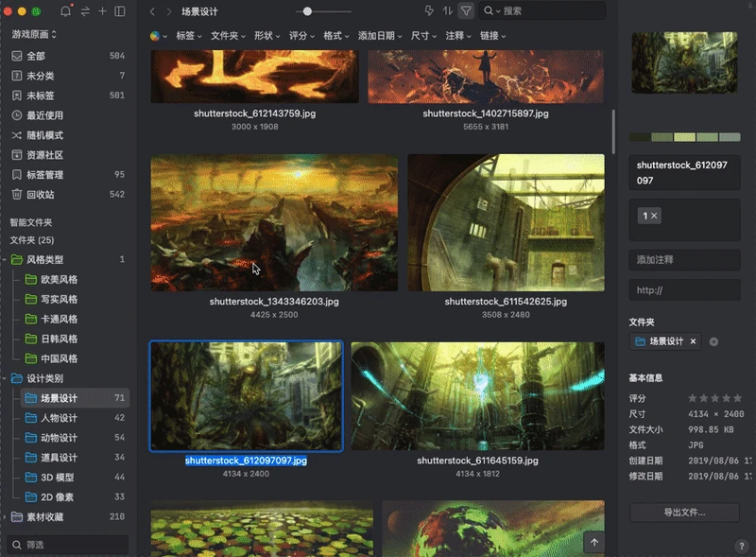Open 最近使用 in the sidebar
Image resolution: width=756 pixels, height=557 pixels.
pyautogui.click(x=68, y=115)
